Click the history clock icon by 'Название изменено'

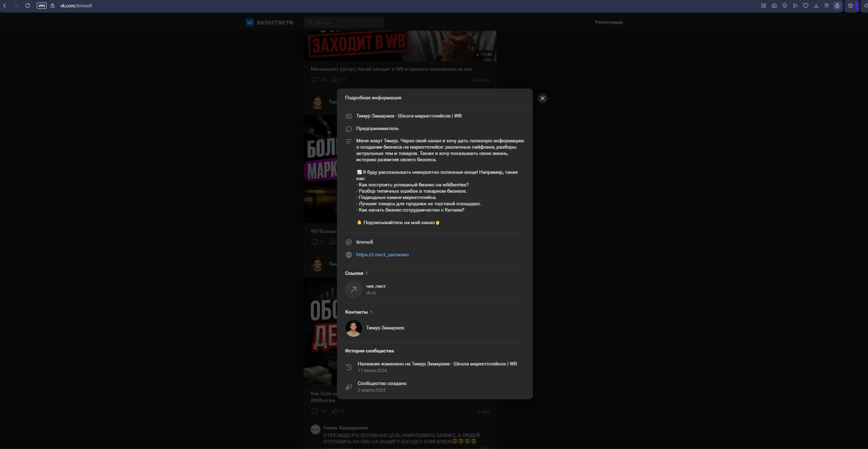[349, 367]
